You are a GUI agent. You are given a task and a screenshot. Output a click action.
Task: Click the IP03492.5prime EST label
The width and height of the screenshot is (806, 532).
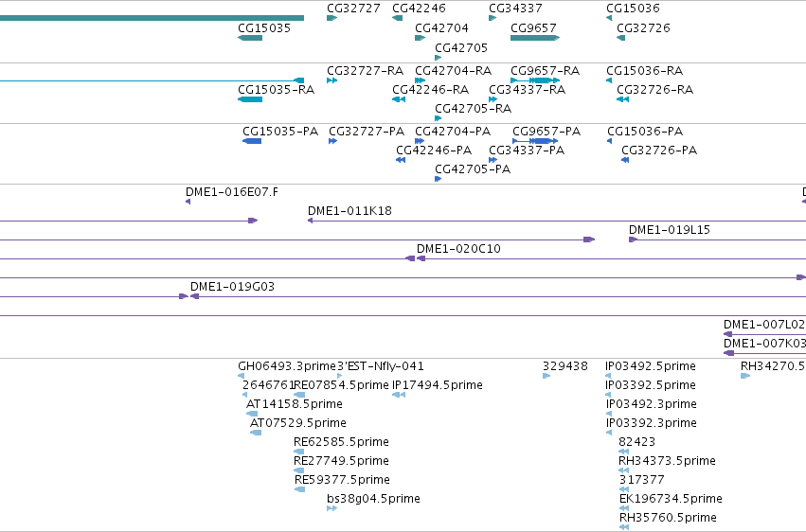651,366
